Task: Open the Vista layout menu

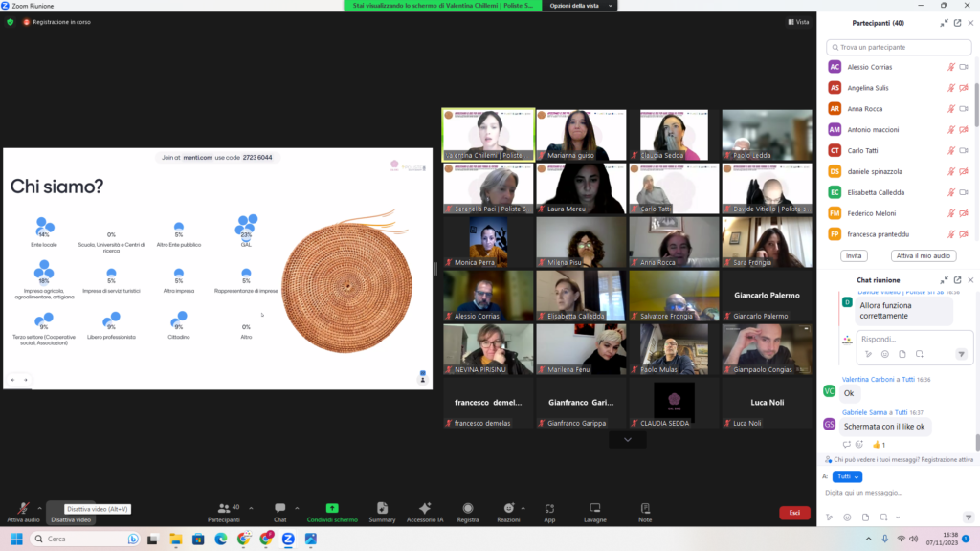Action: point(798,22)
